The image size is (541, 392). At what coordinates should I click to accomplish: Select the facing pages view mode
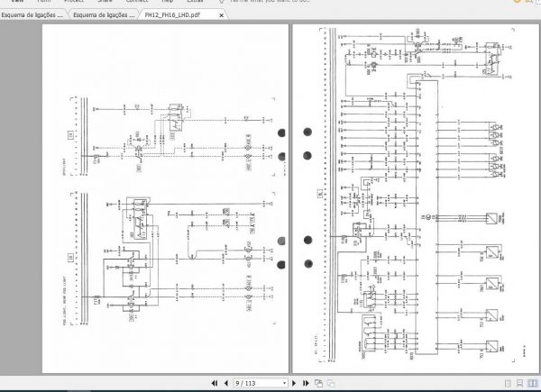533,383
